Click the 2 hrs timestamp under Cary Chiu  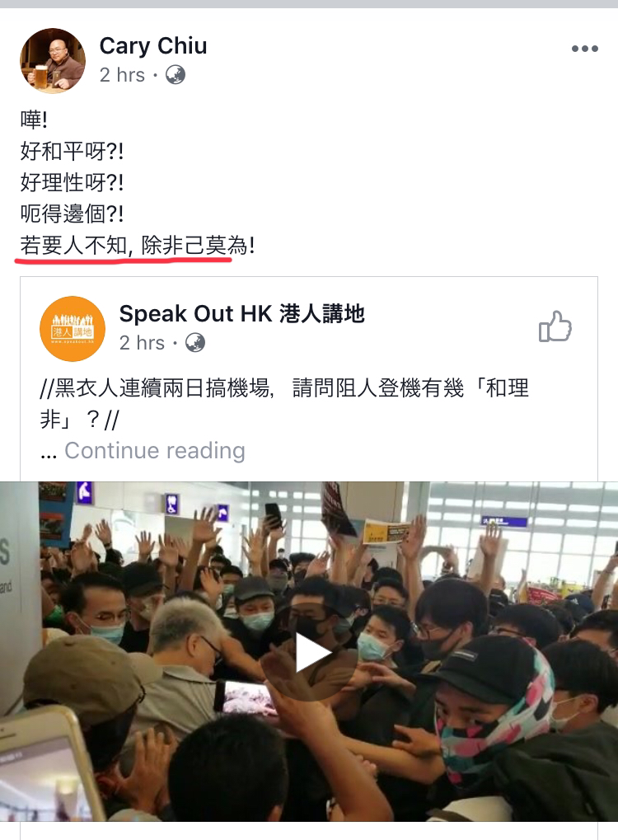click(122, 75)
